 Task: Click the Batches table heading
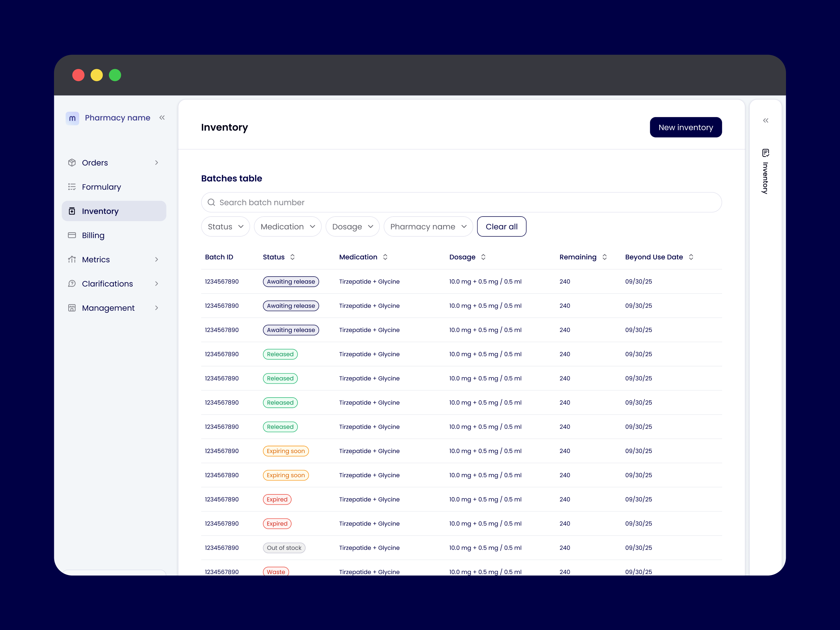232,178
